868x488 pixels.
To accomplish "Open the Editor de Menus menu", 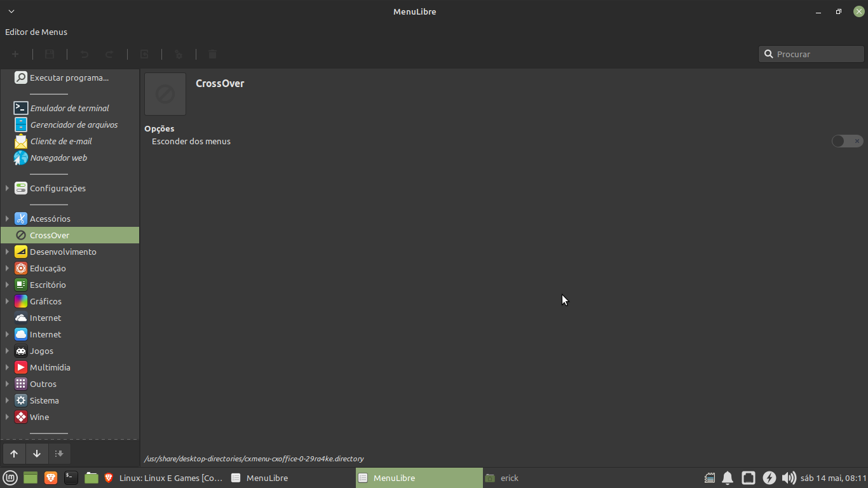I will point(36,32).
